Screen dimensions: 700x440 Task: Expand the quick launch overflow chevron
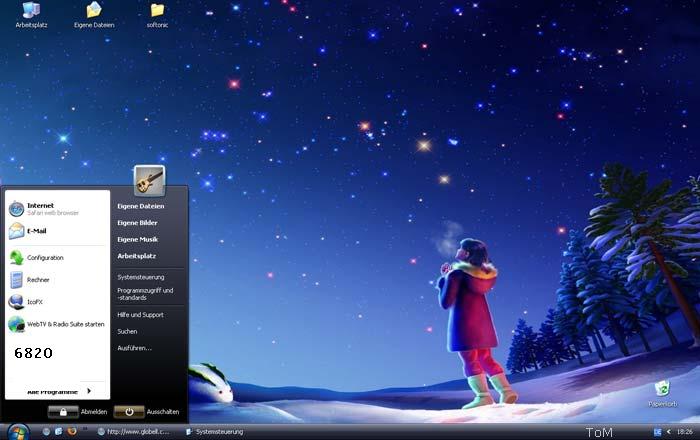(85, 429)
